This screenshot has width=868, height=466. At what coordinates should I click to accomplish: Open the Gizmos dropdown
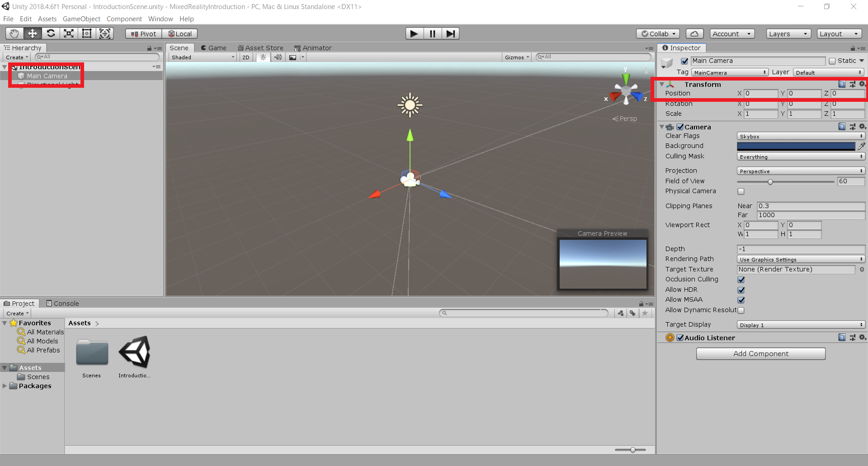coord(517,57)
